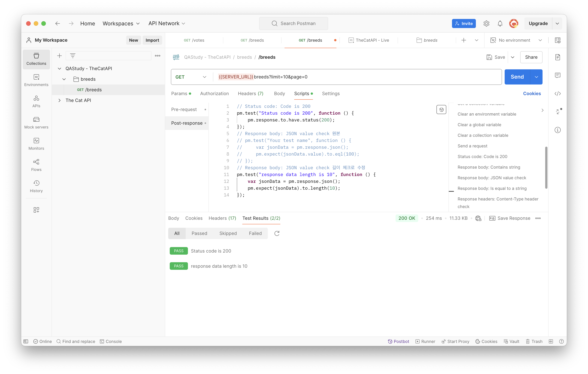Screen dimensions: 588x374
Task: Open the settings gear icon
Action: pyautogui.click(x=486, y=23)
